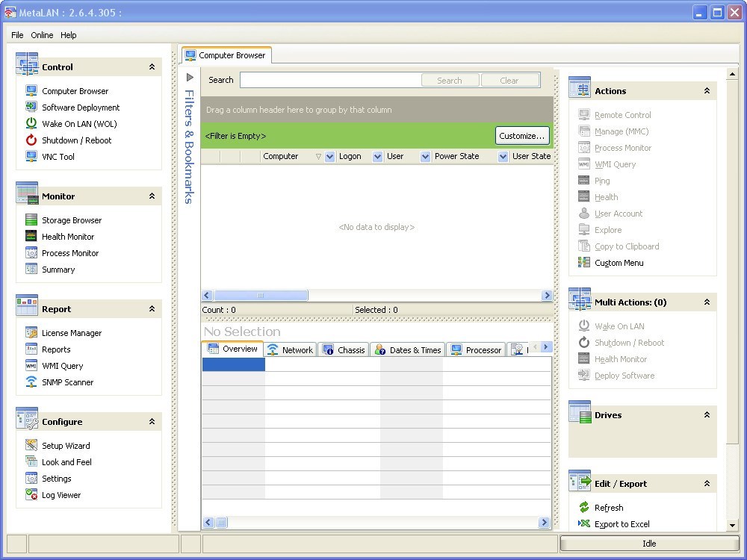This screenshot has width=747, height=560.
Task: Open the VNC Tool icon
Action: pyautogui.click(x=31, y=156)
